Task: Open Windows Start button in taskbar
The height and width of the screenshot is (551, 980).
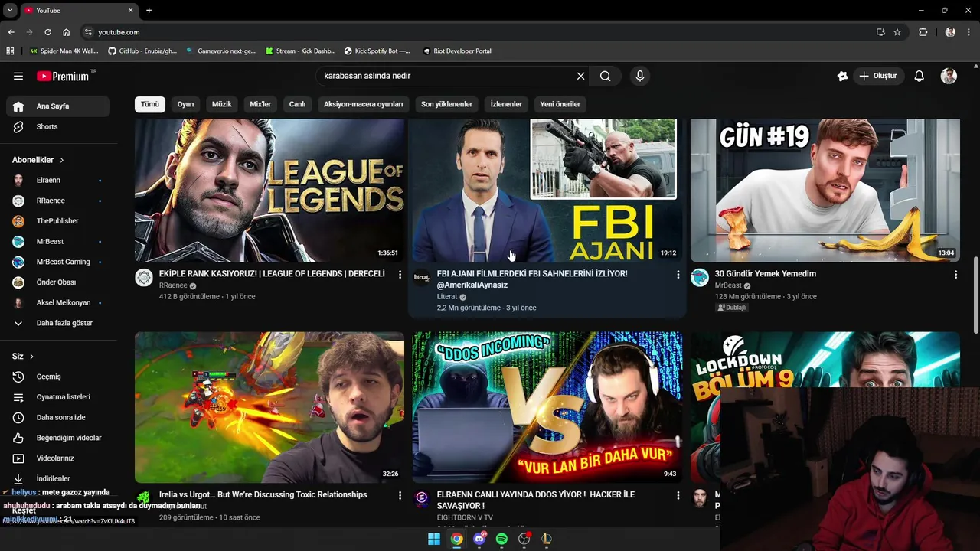Action: 434,539
